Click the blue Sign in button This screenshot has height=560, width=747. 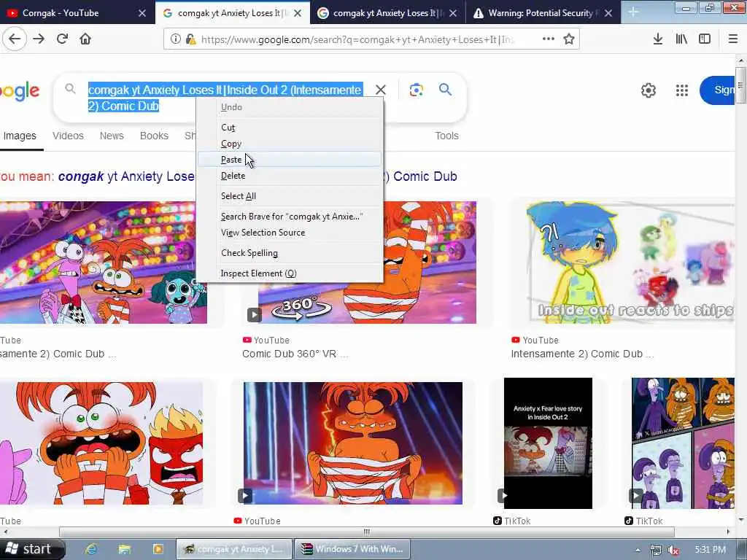pos(718,90)
